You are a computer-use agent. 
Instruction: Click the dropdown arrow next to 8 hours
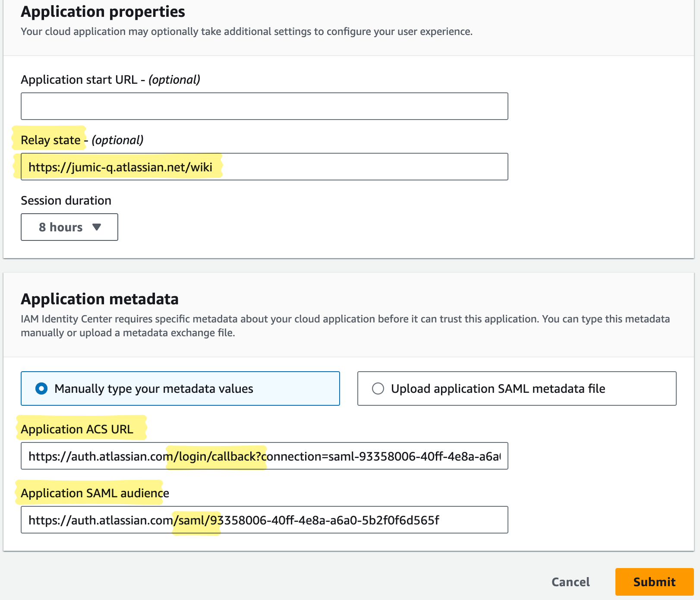click(x=97, y=227)
